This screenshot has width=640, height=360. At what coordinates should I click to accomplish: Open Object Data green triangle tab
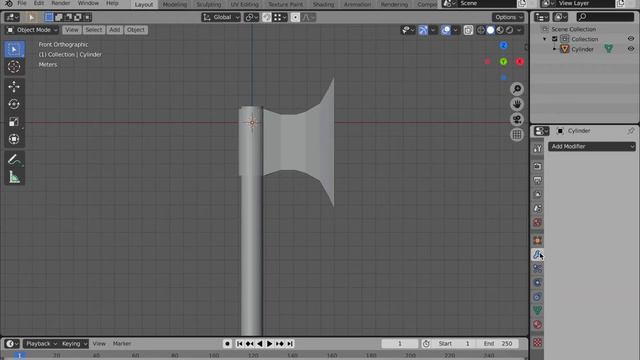click(538, 311)
